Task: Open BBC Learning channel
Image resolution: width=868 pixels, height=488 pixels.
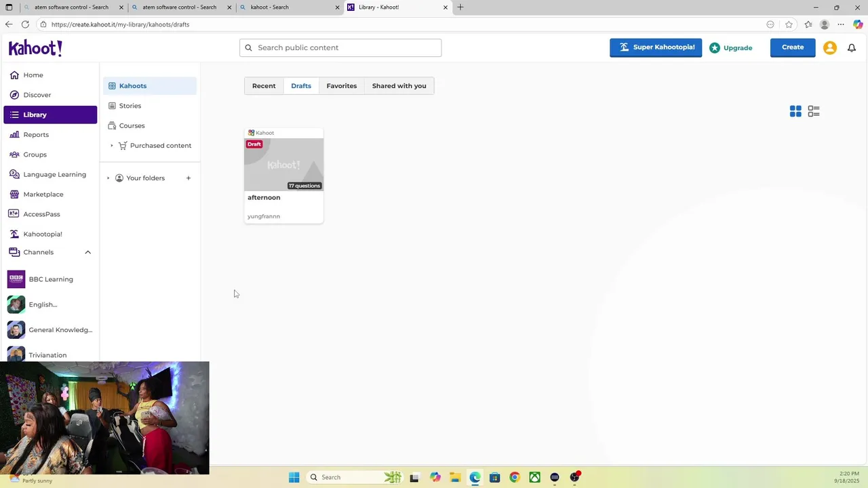Action: (50, 279)
